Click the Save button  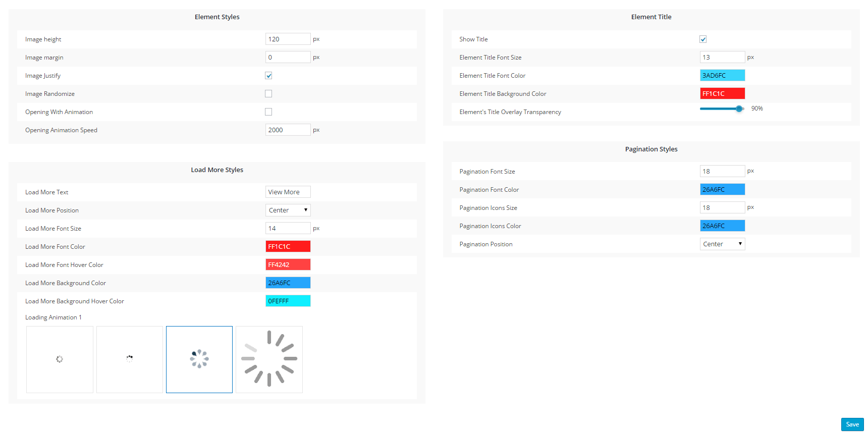pyautogui.click(x=852, y=424)
